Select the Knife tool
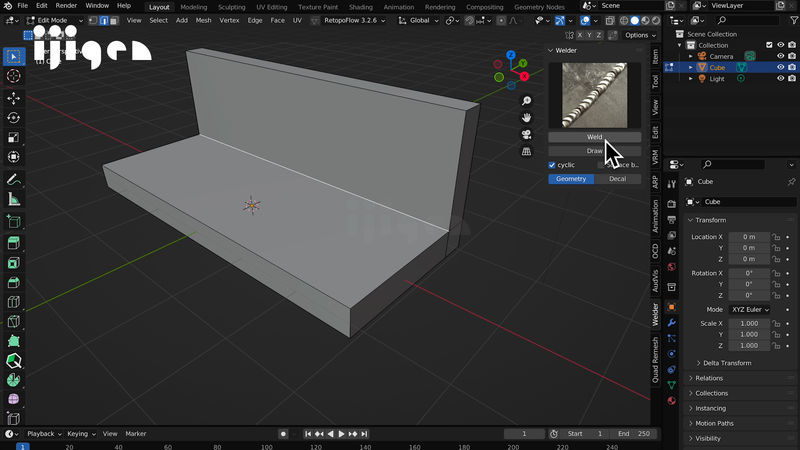Viewport: 800px width, 450px height. point(14,321)
